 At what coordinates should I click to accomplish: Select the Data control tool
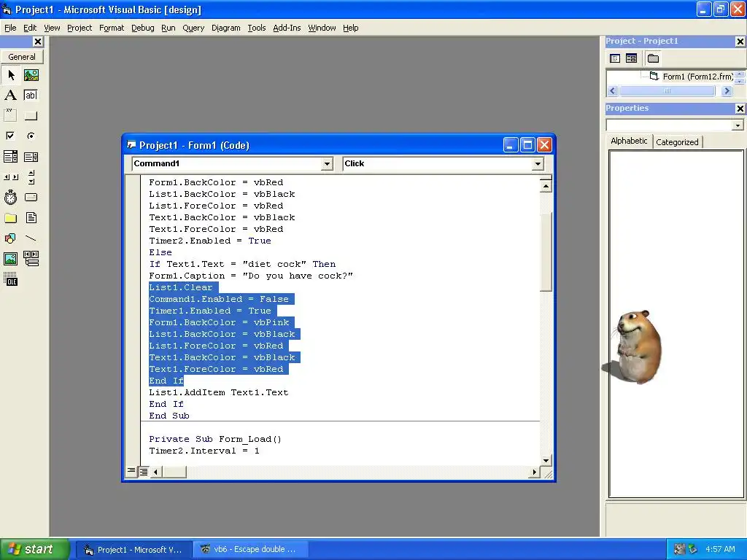click(x=31, y=259)
